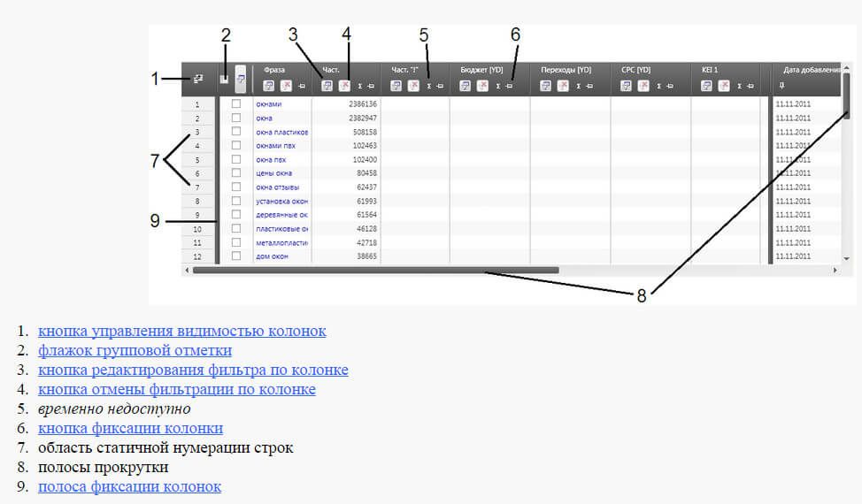Screen dimensions: 862x504
Task: Open link "кнопка отмены фильтрации по колонке"
Action: click(176, 389)
